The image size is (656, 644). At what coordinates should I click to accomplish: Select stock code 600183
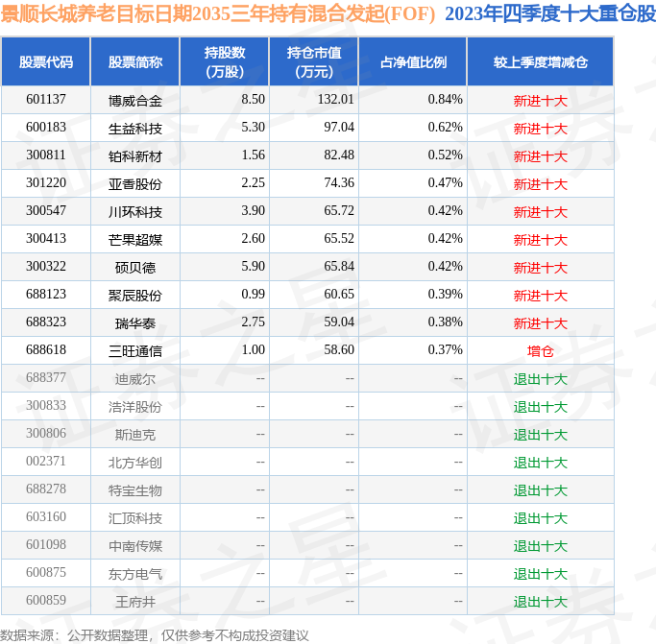(x=46, y=127)
